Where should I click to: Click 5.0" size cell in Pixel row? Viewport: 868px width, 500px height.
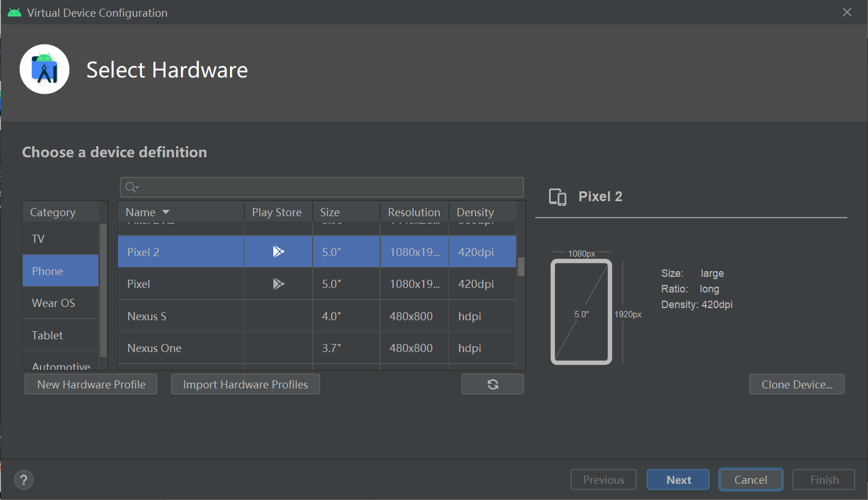click(x=346, y=284)
